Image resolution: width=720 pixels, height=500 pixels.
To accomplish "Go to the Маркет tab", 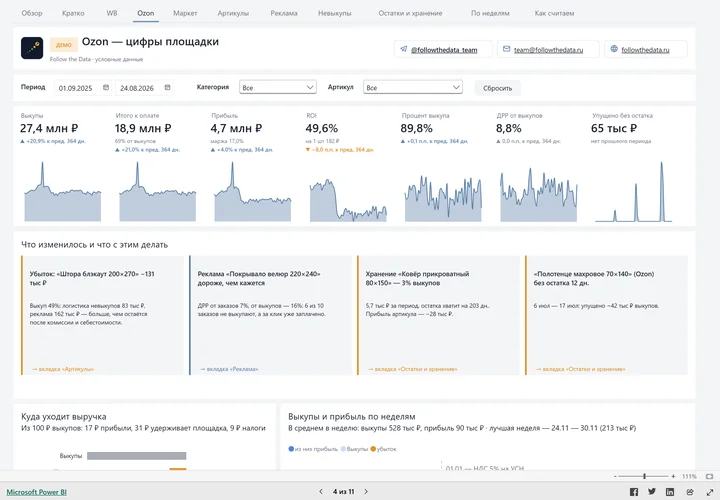I will (185, 13).
